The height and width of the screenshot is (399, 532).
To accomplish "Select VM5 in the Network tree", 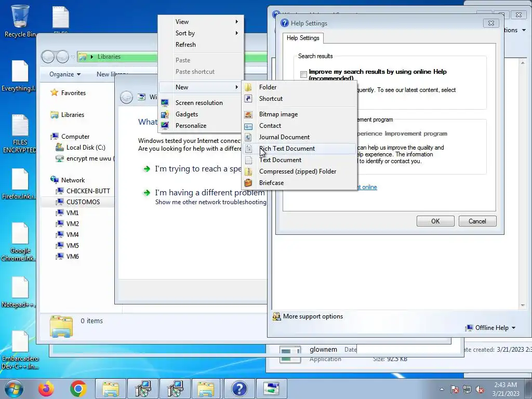I will [73, 245].
